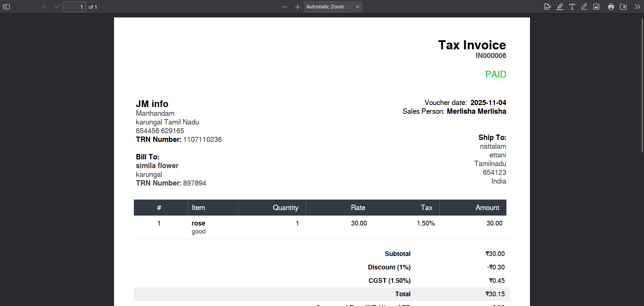Image resolution: width=644 pixels, height=306 pixels.
Task: Select the add text tool
Action: [x=572, y=7]
